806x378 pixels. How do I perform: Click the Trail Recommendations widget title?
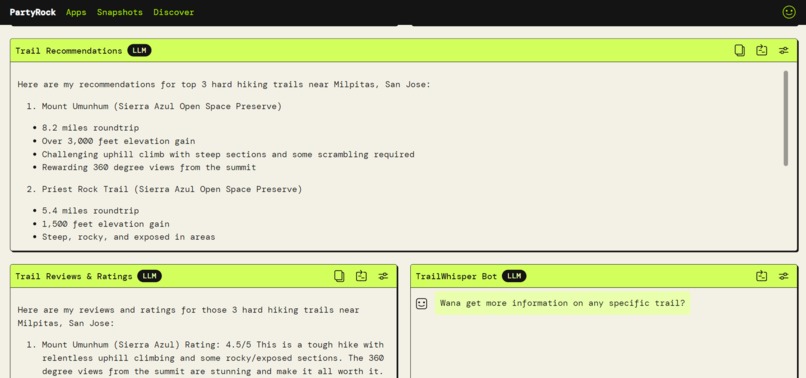[x=68, y=51]
